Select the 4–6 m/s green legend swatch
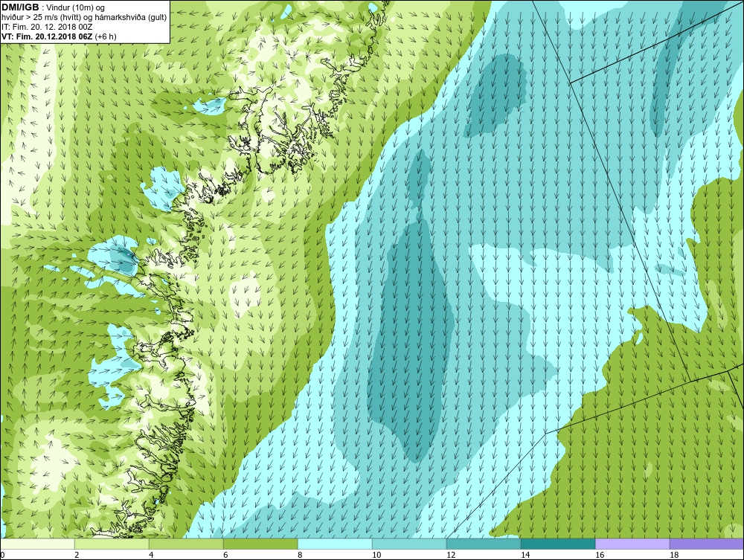 point(186,544)
